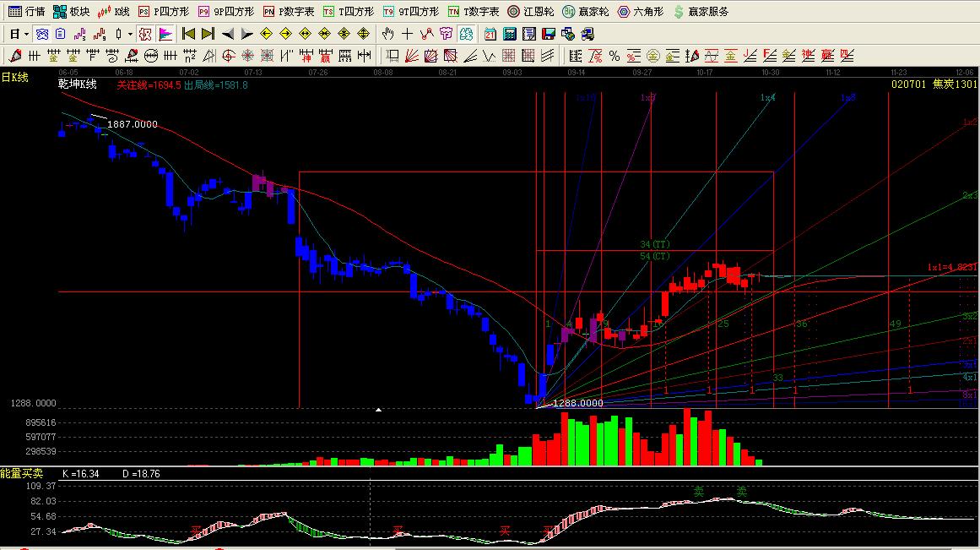This screenshot has width=980, height=550.
Task: Open the 江恩轮 Gann wheel tool
Action: 531,12
